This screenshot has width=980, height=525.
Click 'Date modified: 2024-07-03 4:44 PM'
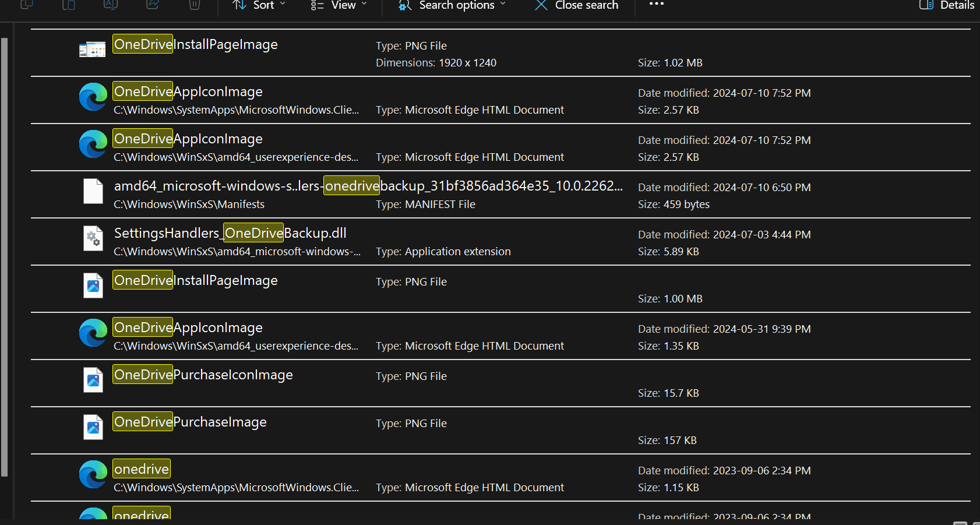[x=724, y=235]
